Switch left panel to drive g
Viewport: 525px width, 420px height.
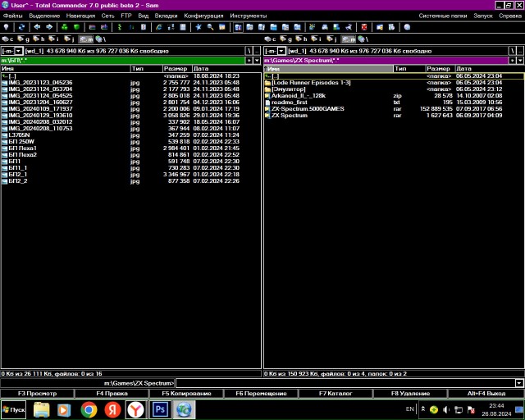(x=24, y=39)
